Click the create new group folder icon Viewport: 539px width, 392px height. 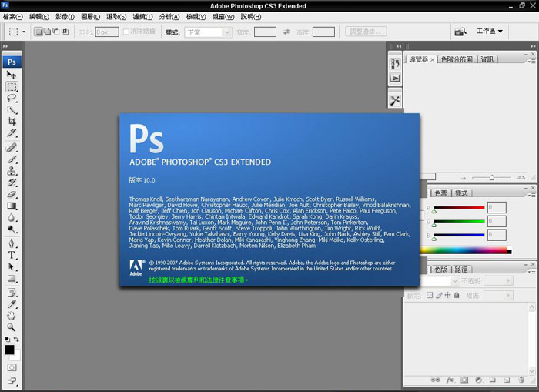coord(493,380)
